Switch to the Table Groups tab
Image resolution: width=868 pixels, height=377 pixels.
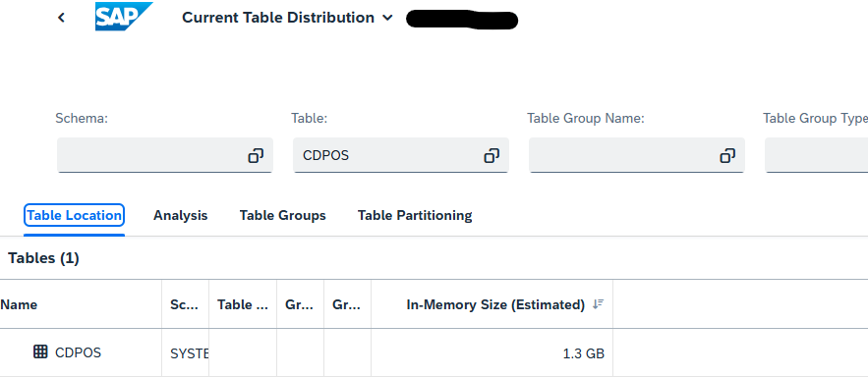(282, 215)
